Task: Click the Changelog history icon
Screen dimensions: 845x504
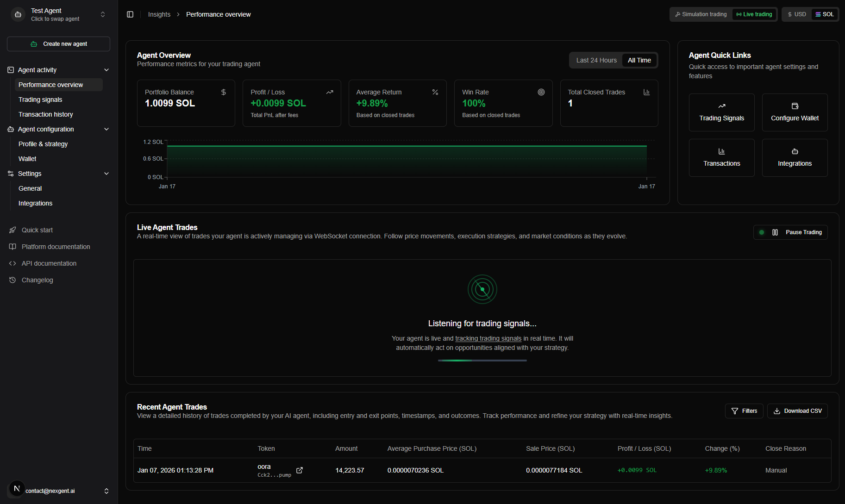Action: (13, 280)
